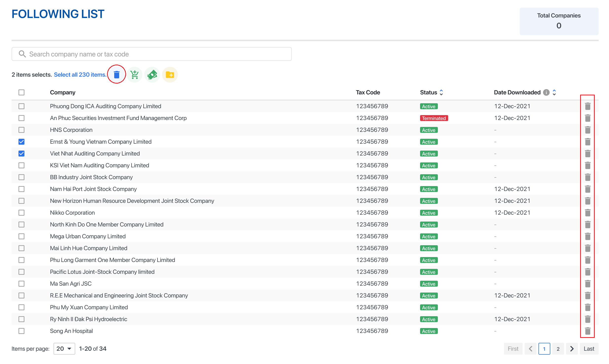This screenshot has height=364, width=609.
Task: Remove Song An Hospital with trash icon
Action: point(588,331)
